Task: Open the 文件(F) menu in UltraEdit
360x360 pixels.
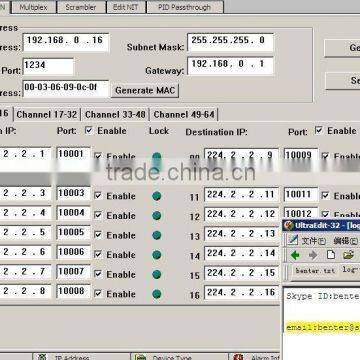Action: [313, 241]
